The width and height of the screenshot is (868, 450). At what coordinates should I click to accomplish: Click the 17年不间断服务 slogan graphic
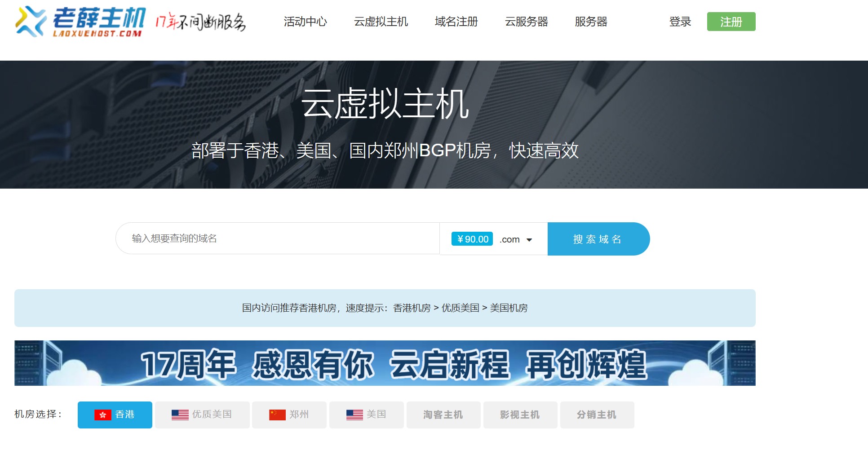pyautogui.click(x=200, y=22)
